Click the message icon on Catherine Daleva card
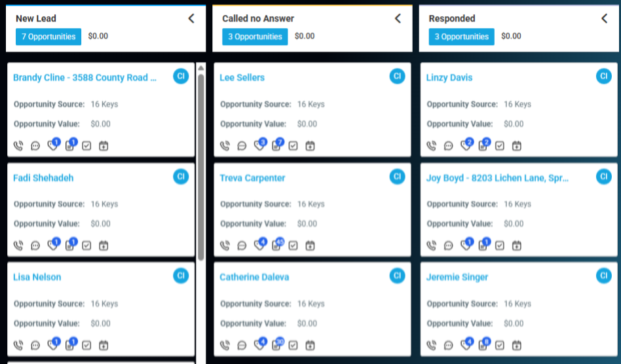 click(242, 346)
